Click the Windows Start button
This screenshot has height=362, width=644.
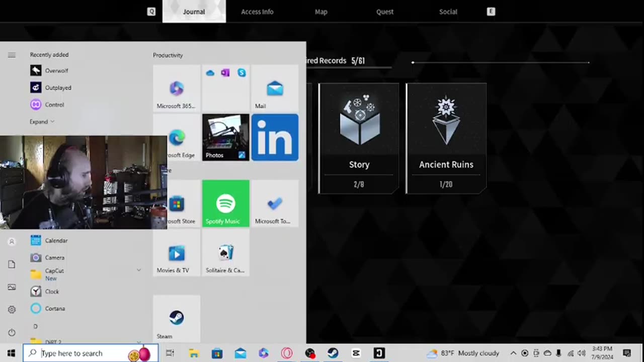pos(11,353)
